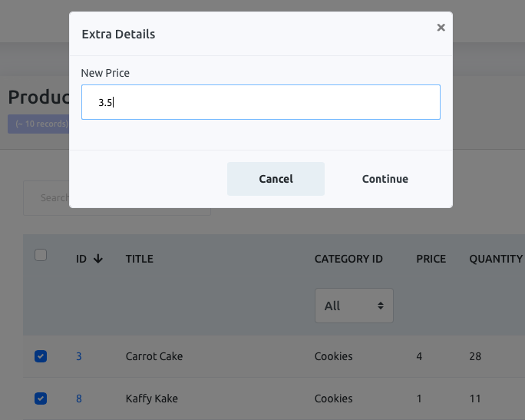525x420 pixels.
Task: Toggle the select-all checkbox in table header
Action: click(x=41, y=256)
